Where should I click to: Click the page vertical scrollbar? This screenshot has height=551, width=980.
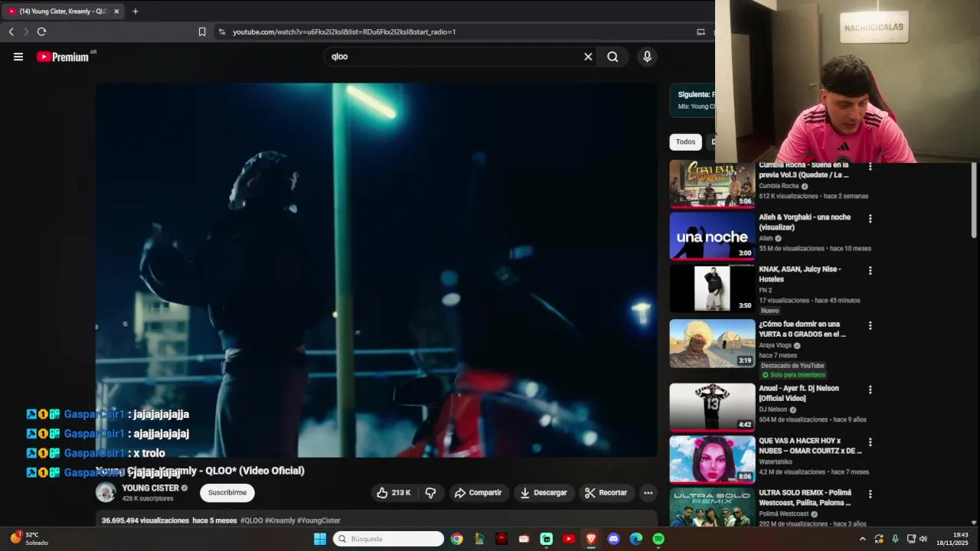[x=974, y=201]
